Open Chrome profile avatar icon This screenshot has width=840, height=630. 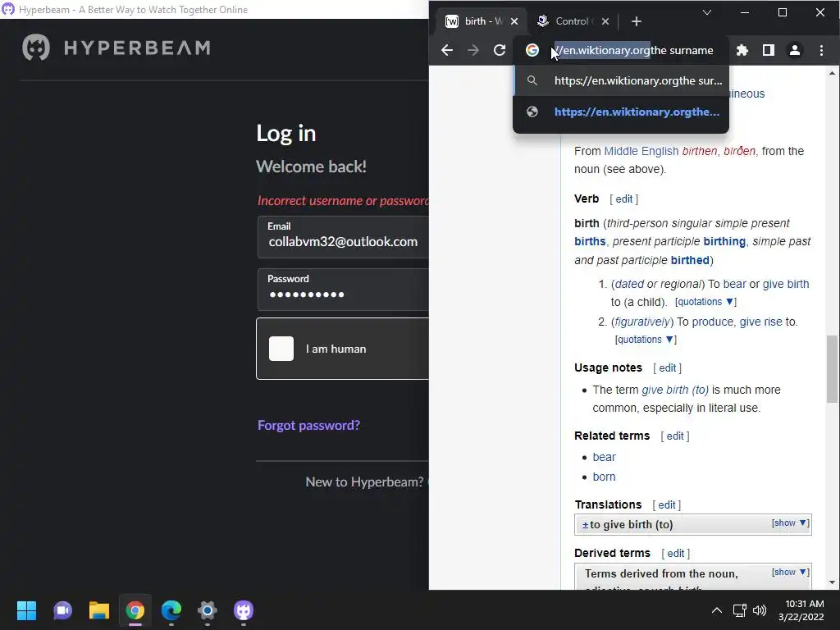tap(794, 50)
